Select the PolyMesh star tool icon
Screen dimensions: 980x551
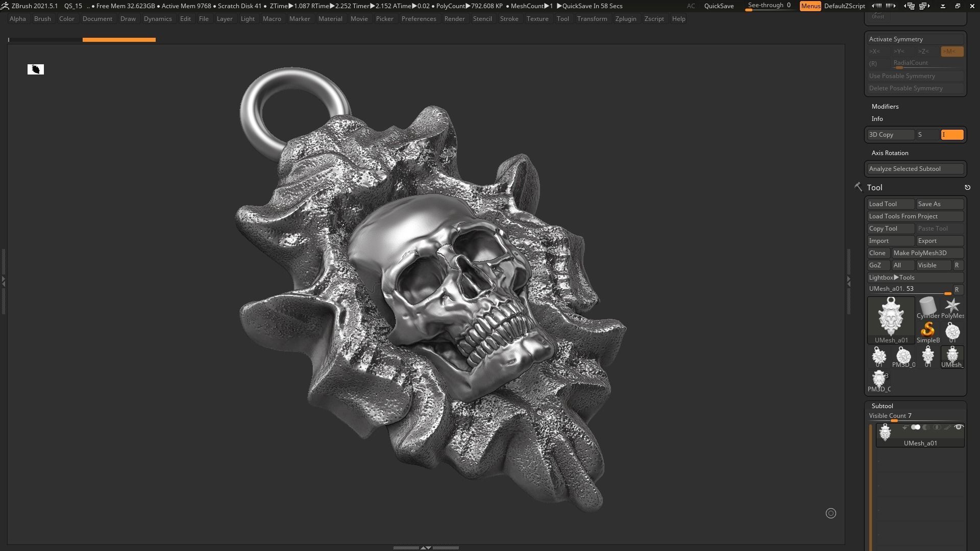coord(952,308)
